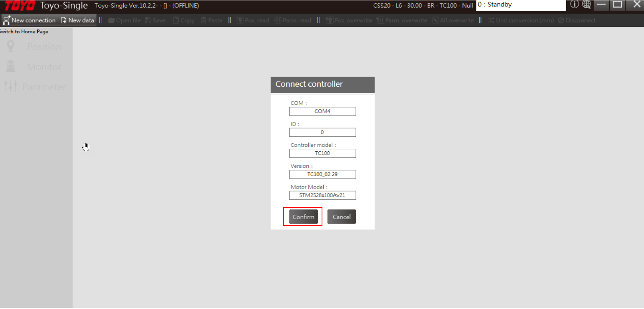Click the Standby status field
This screenshot has width=644, height=309.
click(x=521, y=5)
